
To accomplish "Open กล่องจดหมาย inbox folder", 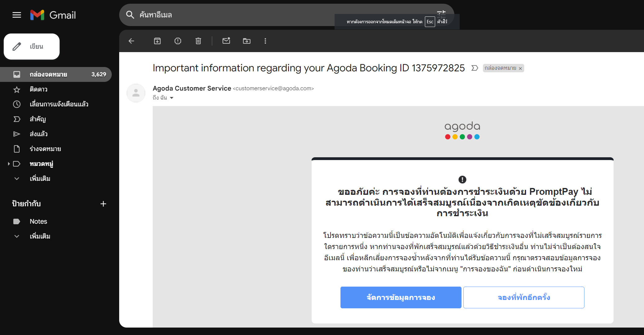I will (x=56, y=74).
